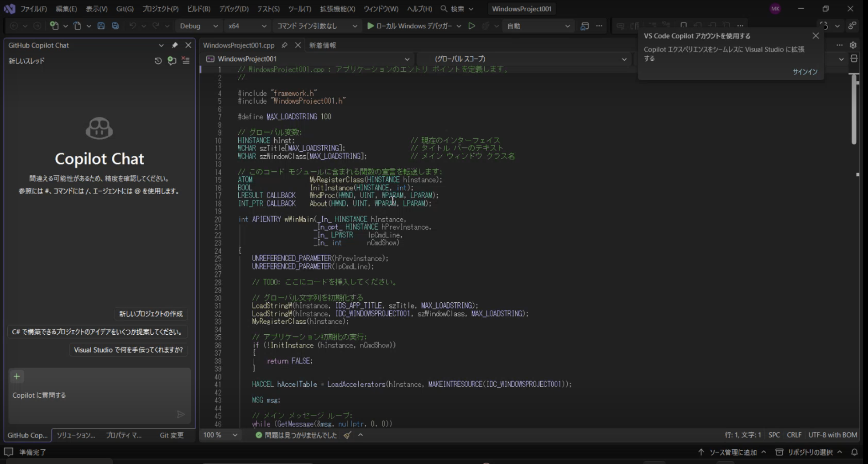
Task: Click the navigate backward arrow icon
Action: [14, 26]
